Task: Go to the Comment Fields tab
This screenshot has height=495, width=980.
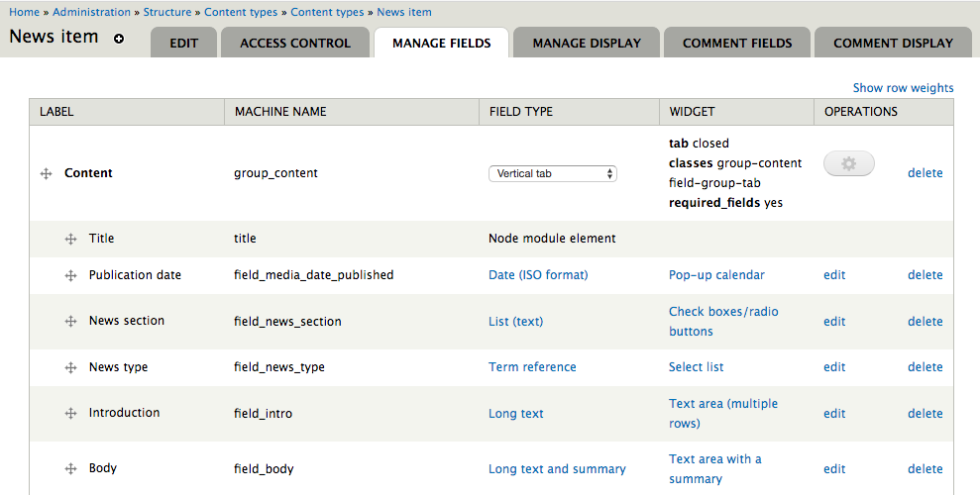Action: pyautogui.click(x=737, y=43)
